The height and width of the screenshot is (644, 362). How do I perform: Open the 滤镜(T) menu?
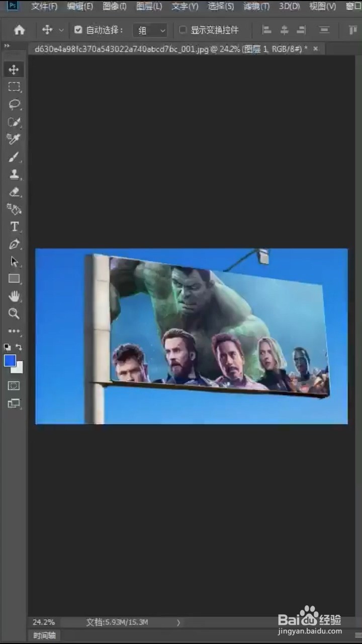point(256,7)
